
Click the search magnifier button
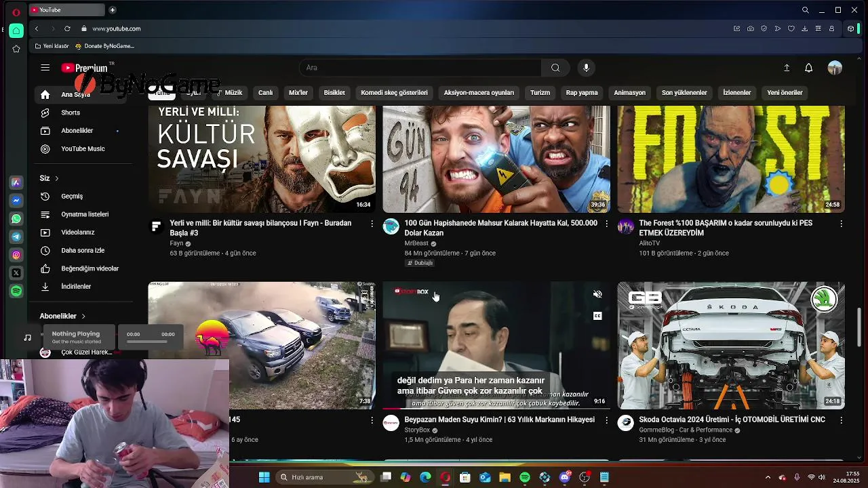coord(555,68)
